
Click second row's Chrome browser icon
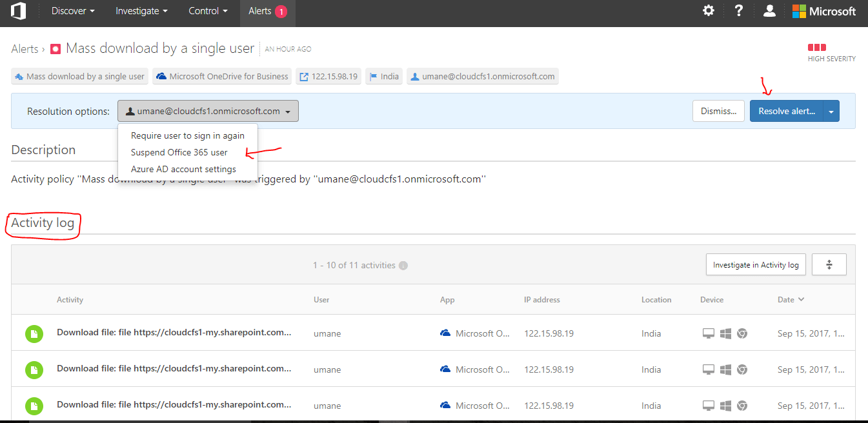click(742, 369)
